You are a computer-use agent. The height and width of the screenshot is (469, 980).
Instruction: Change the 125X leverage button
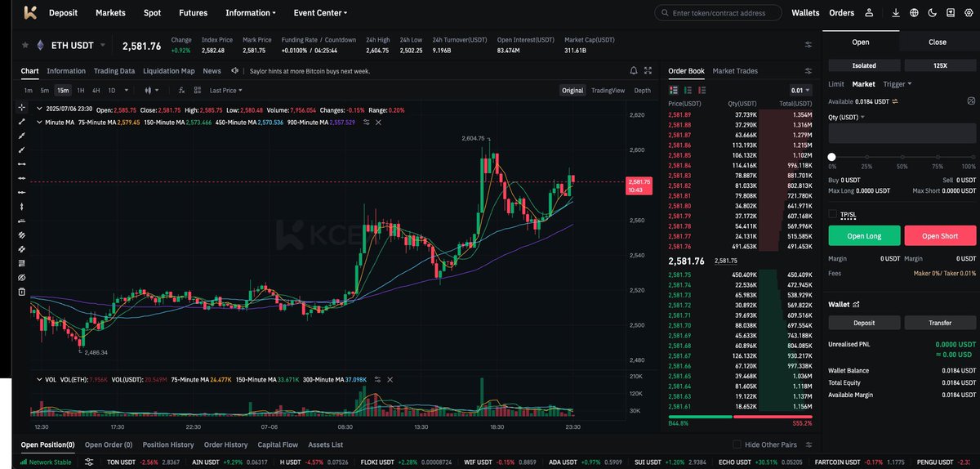pyautogui.click(x=940, y=65)
